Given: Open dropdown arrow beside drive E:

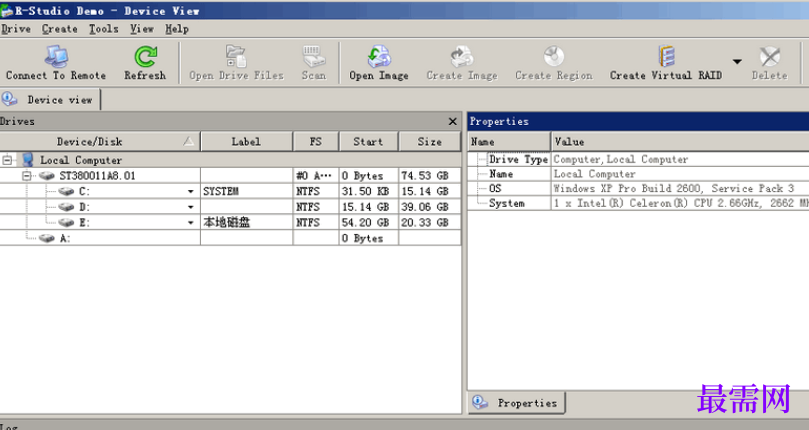Looking at the screenshot, I should click(x=190, y=222).
